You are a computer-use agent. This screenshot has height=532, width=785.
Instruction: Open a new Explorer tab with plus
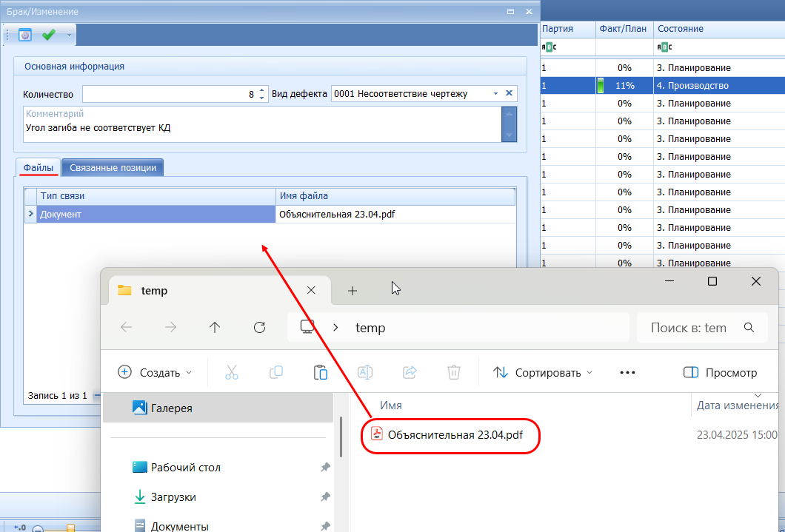click(x=353, y=291)
